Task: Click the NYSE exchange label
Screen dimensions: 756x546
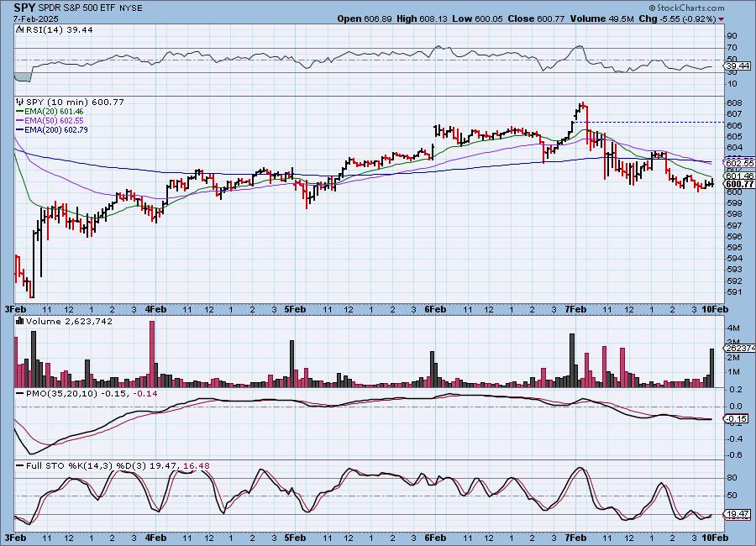Action: [129, 8]
